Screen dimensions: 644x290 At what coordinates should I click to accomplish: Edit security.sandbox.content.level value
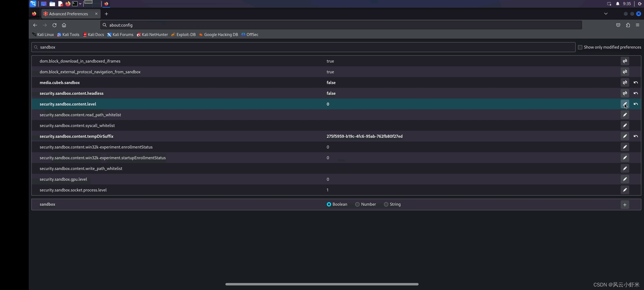(x=625, y=104)
